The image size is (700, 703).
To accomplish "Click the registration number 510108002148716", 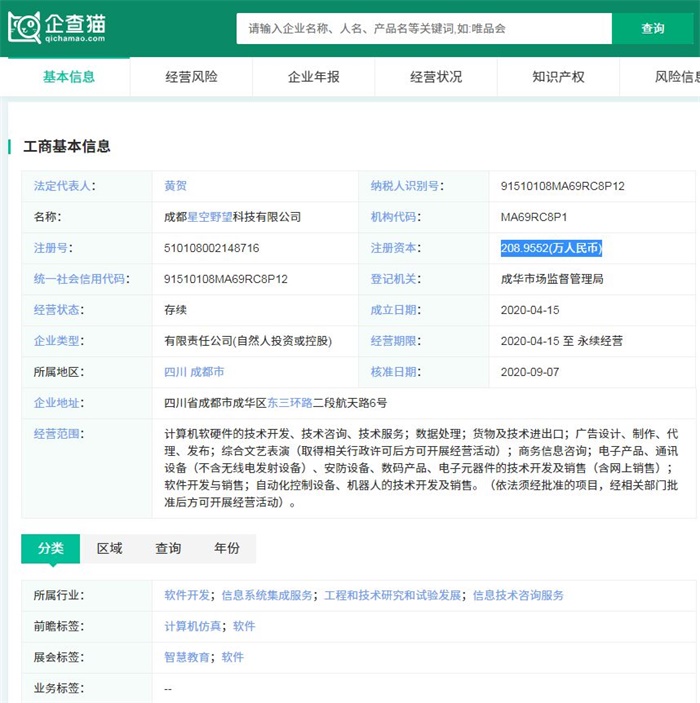I will (x=211, y=248).
